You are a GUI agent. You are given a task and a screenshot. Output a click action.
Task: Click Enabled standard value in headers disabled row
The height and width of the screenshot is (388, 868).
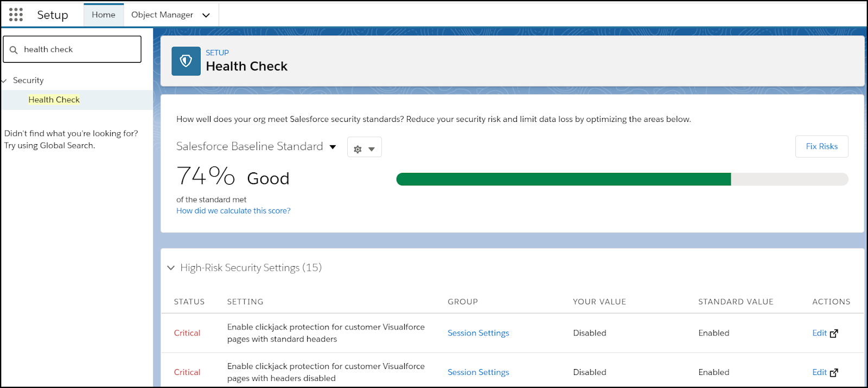pyautogui.click(x=714, y=372)
